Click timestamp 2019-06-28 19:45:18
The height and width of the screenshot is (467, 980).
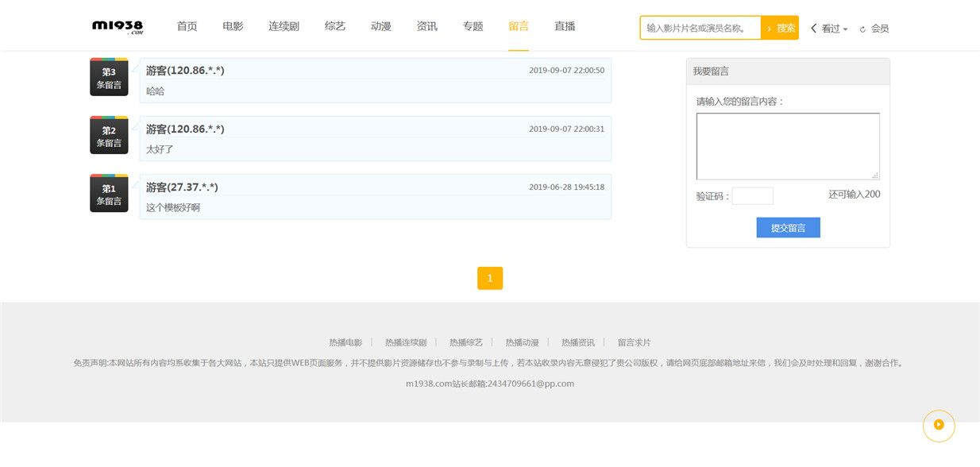567,187
